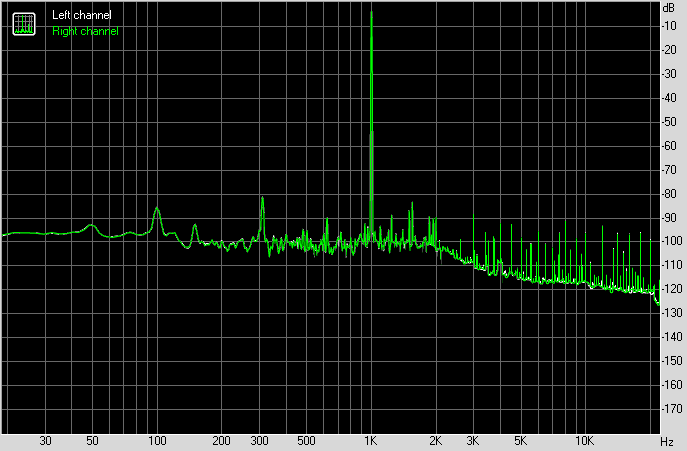Click the 1K frequency axis label
This screenshot has width=687, height=451.
click(x=371, y=440)
